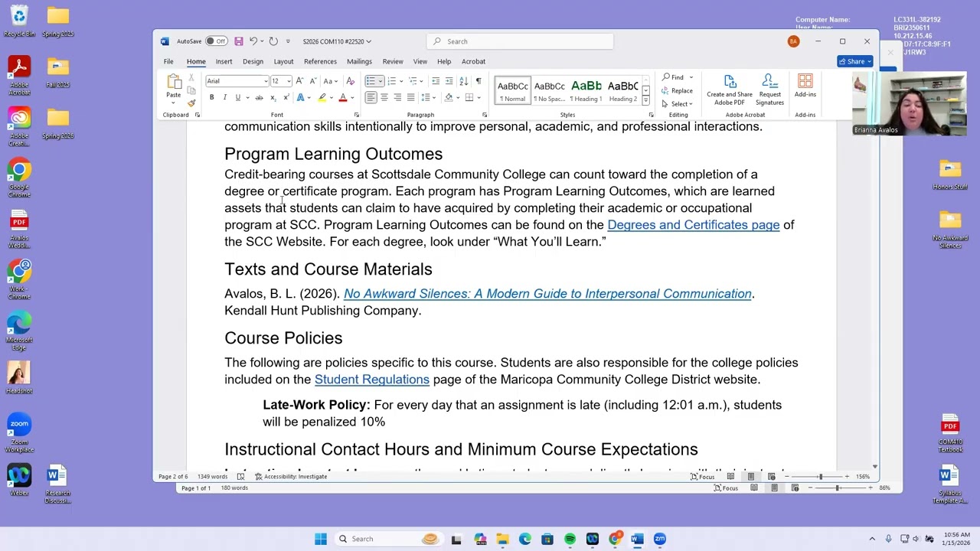
Task: Open the File tab
Action: click(168, 61)
